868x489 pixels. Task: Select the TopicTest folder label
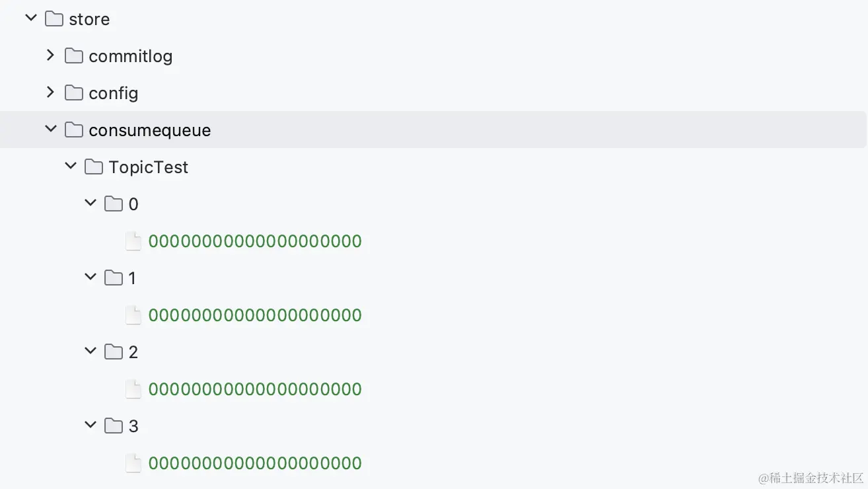click(x=148, y=167)
